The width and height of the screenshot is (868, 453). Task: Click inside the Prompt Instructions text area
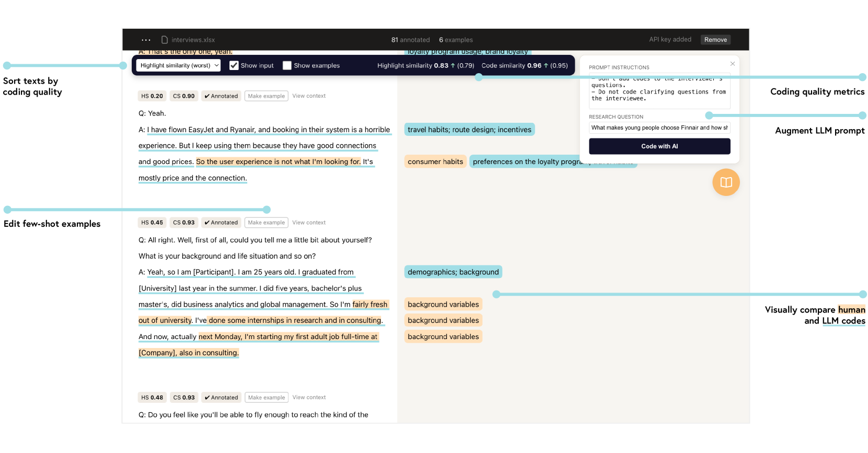[659, 92]
